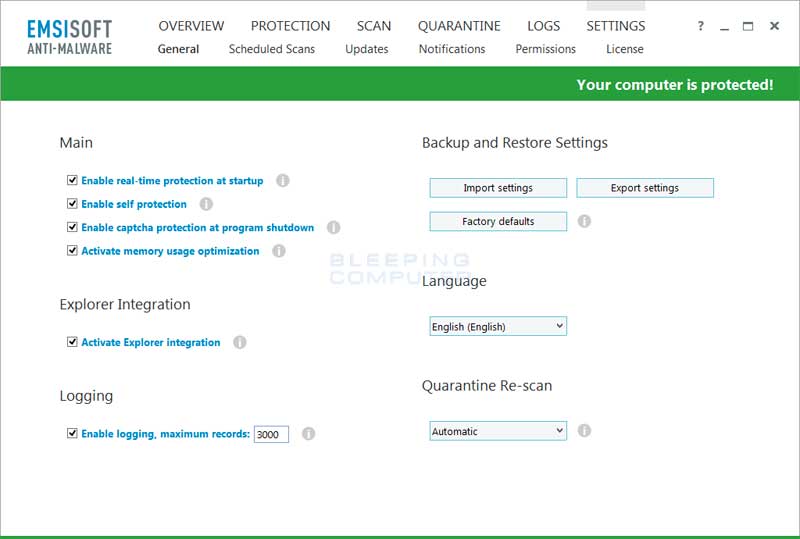Image resolution: width=800 pixels, height=539 pixels.
Task: Close the Emsisoft window
Action: 774,26
